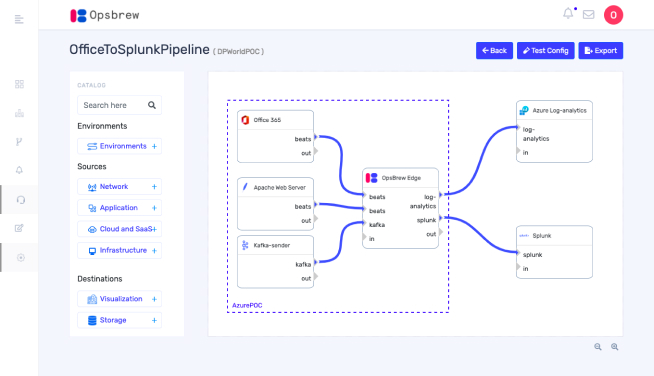The image size is (654, 376).
Task: Zoom in on the pipeline canvas
Action: click(614, 347)
